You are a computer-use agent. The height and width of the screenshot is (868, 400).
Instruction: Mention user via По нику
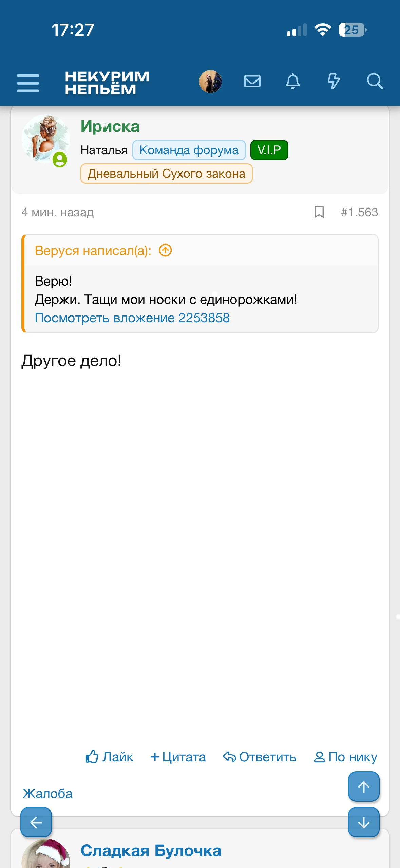point(345,757)
